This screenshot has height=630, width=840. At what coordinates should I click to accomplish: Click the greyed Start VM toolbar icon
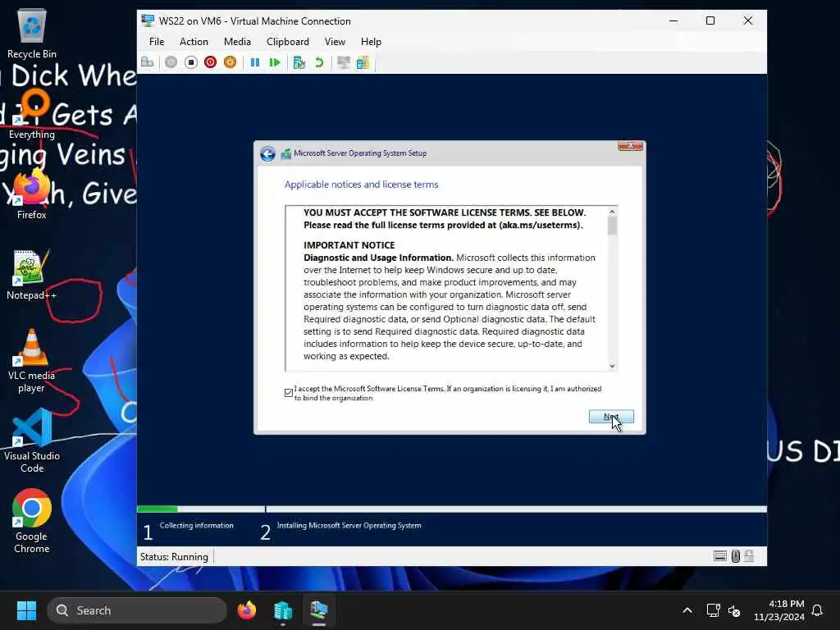171,62
